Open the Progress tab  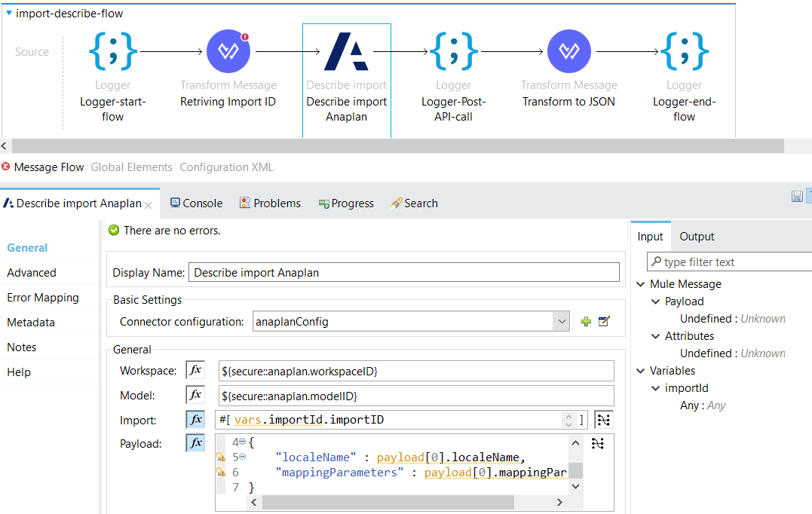click(x=346, y=203)
